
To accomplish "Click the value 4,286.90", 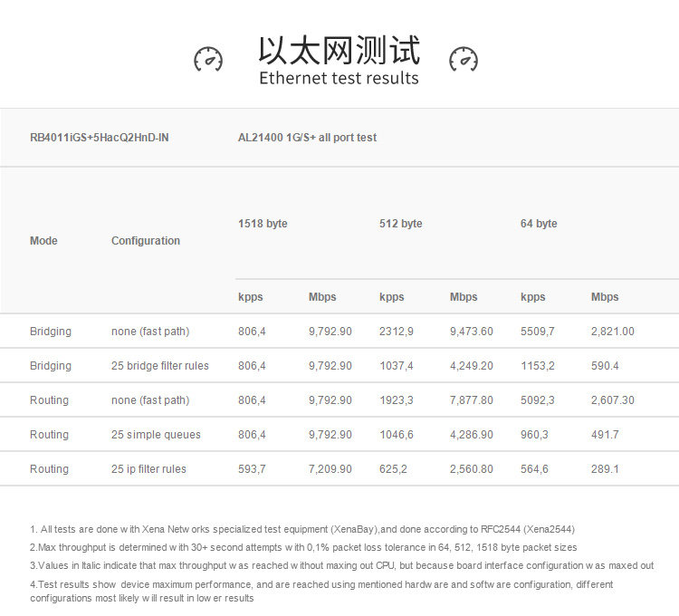I will (472, 435).
